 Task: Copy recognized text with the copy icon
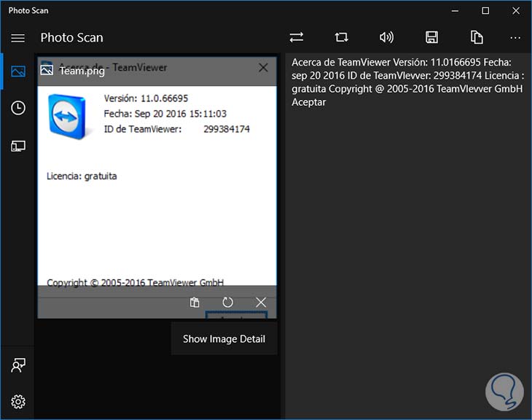pos(477,37)
